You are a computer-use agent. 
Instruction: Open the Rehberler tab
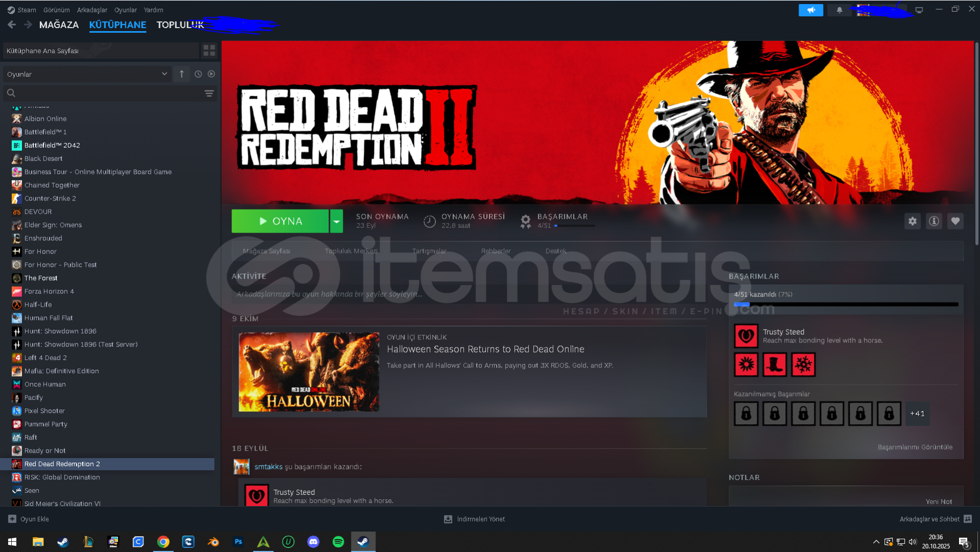pyautogui.click(x=496, y=251)
